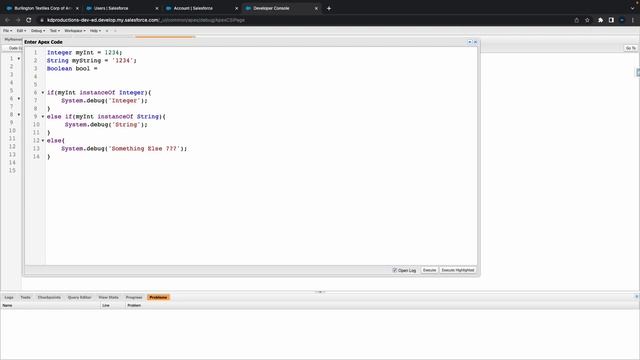Switch to Burlington Textiles browser tab
The width and height of the screenshot is (640, 360).
click(41, 8)
